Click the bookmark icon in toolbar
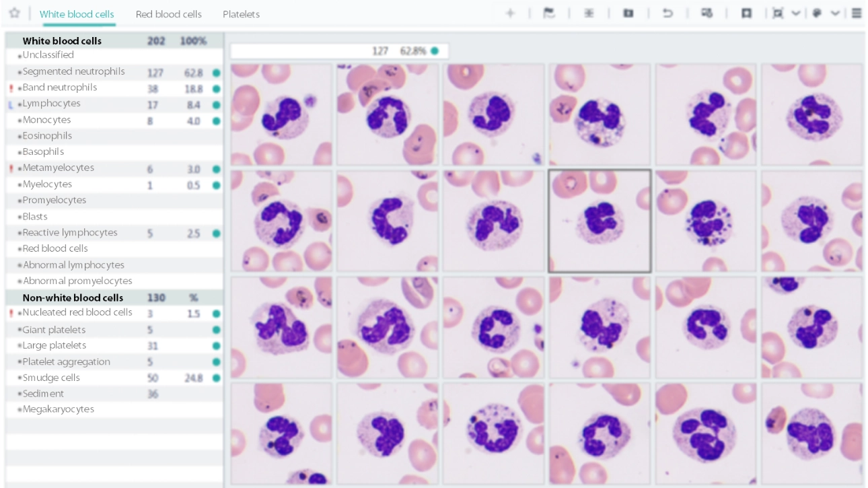Image resolution: width=868 pixels, height=488 pixels. (746, 13)
